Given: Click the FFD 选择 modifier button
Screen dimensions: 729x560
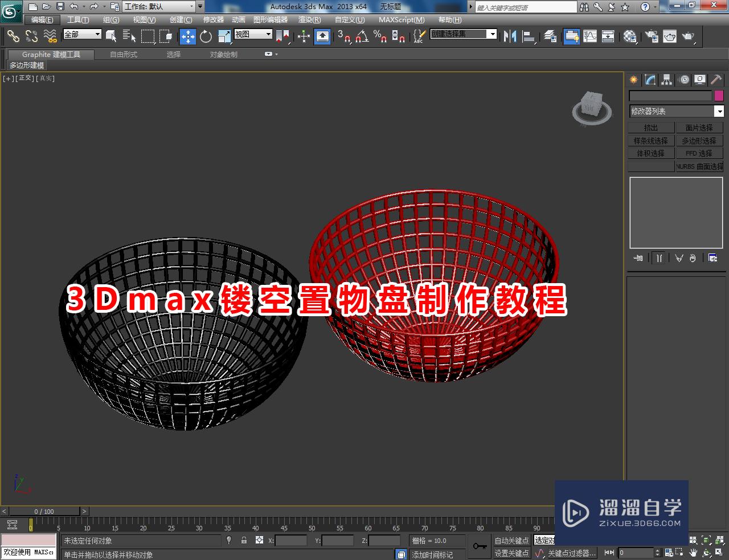Looking at the screenshot, I should tap(699, 154).
